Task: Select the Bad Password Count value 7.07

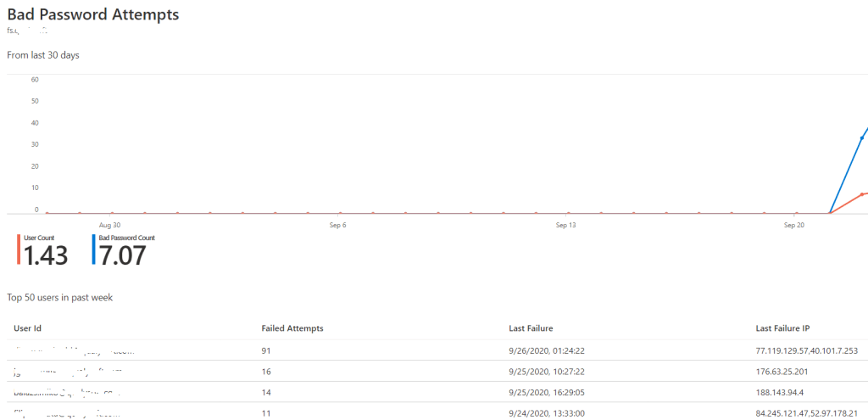Action: pyautogui.click(x=122, y=255)
